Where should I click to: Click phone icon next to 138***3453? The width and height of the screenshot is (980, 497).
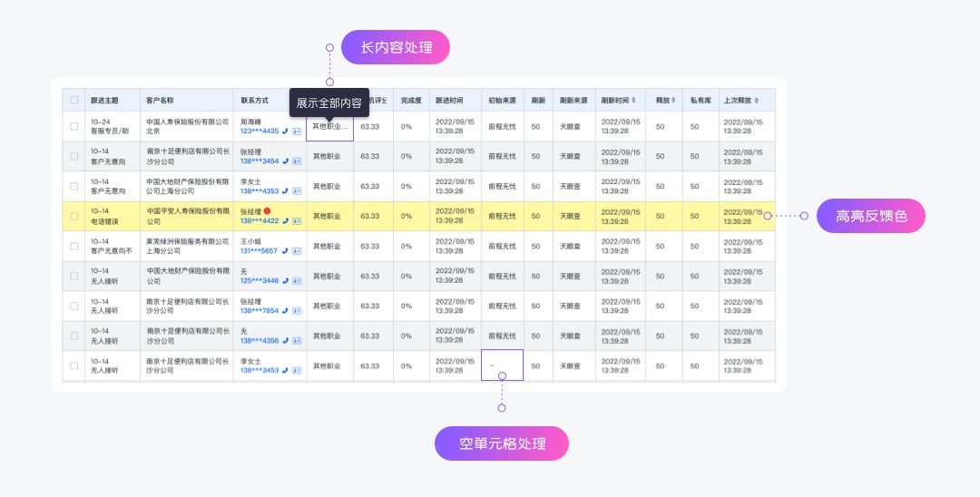click(x=286, y=370)
